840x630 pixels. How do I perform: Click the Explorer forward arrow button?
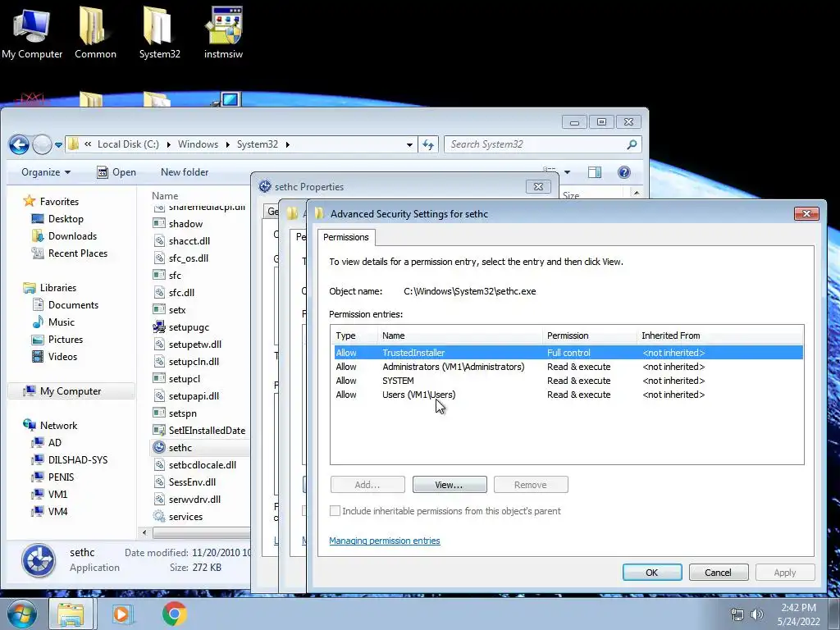(x=42, y=144)
